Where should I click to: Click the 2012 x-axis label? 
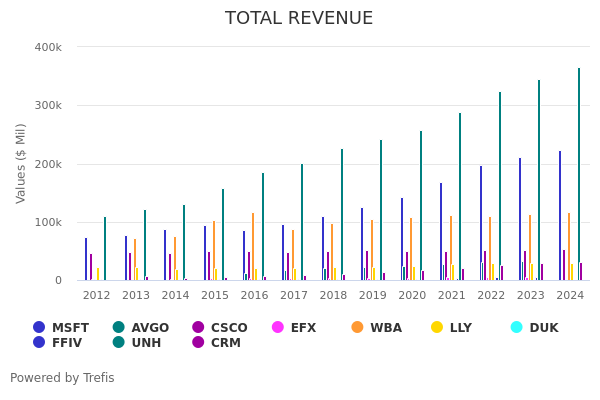pyautogui.click(x=97, y=295)
